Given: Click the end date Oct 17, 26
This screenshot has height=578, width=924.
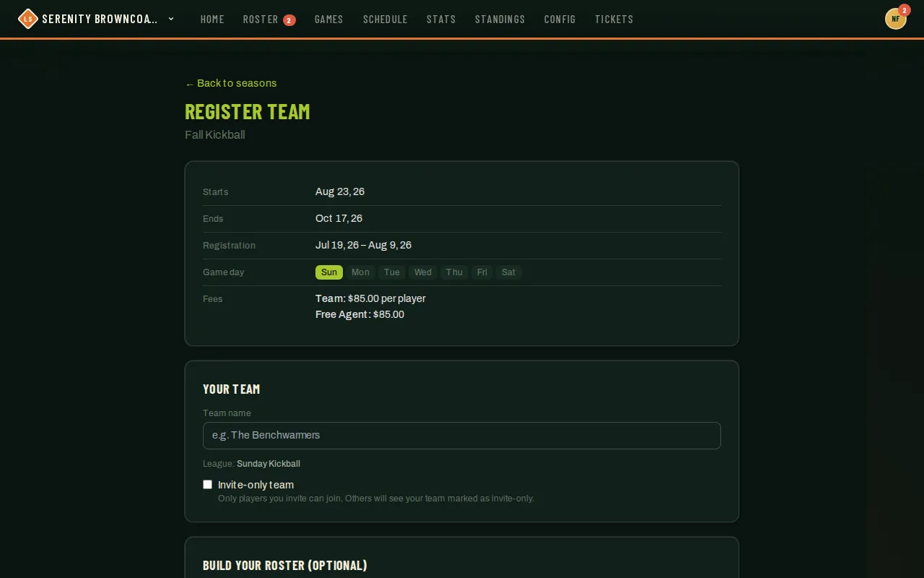Looking at the screenshot, I should (339, 218).
